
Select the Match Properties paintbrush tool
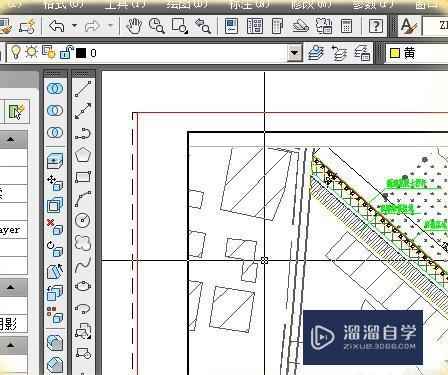[x=6, y=26]
